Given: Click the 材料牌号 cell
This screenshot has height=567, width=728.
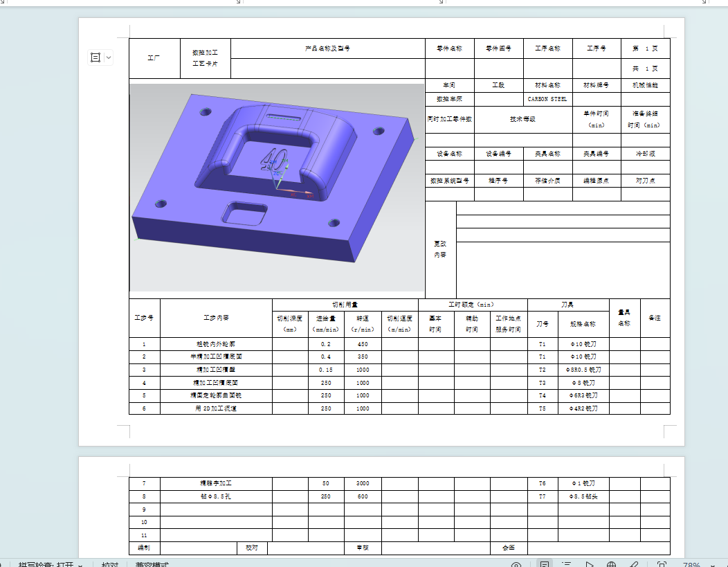Looking at the screenshot, I should tap(597, 85).
